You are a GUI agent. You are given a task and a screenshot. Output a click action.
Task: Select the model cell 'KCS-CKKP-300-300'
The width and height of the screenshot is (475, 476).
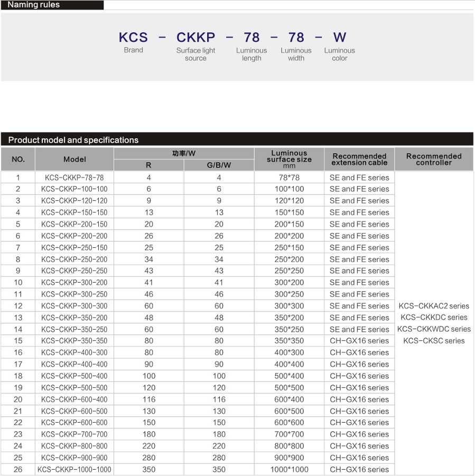[74, 306]
